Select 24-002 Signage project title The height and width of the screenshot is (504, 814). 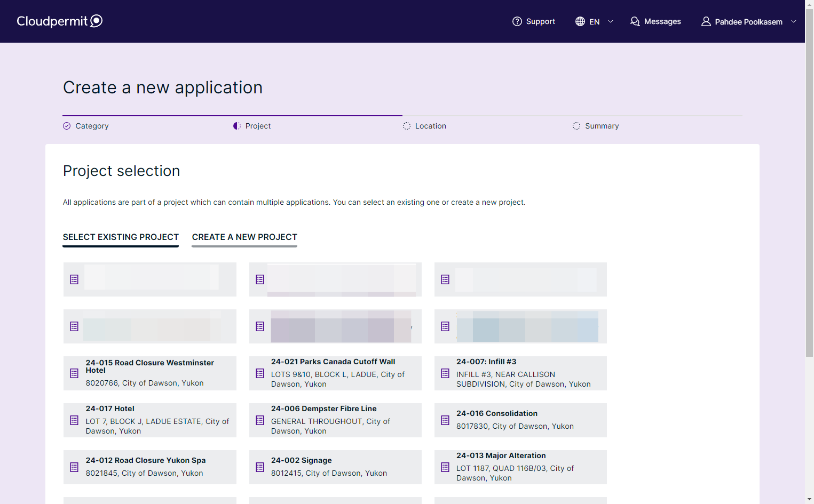click(302, 460)
